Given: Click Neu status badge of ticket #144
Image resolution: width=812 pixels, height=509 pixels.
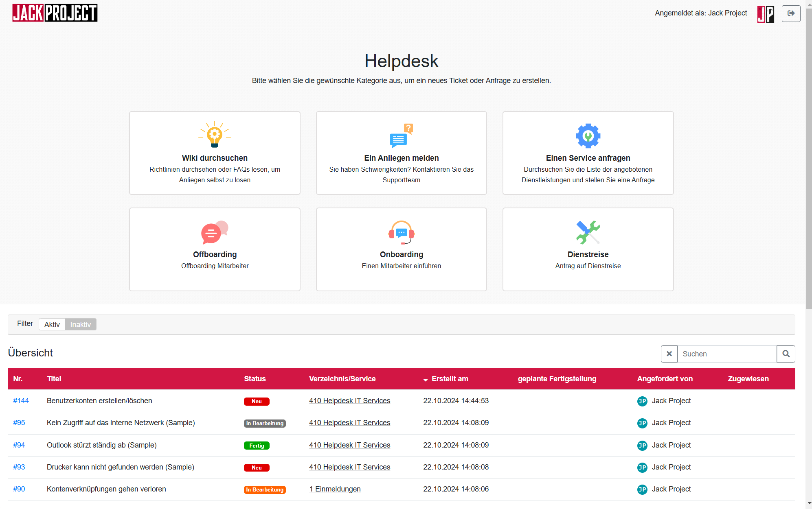Looking at the screenshot, I should [x=257, y=402].
